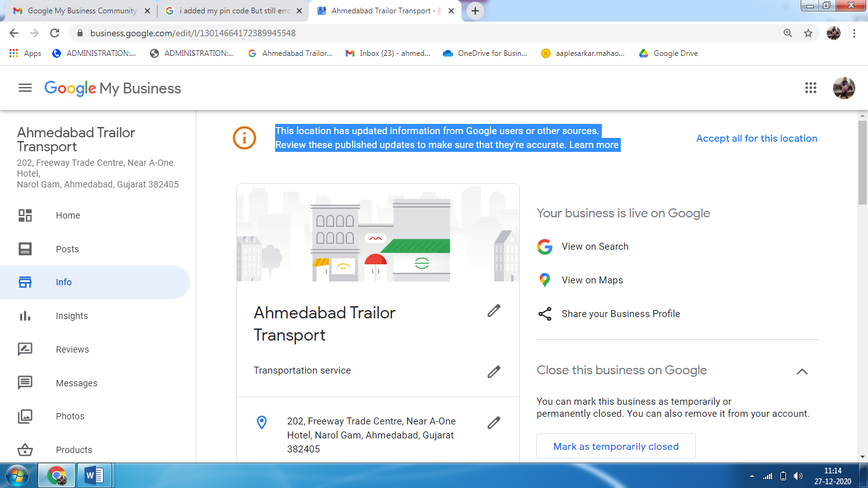Click the Google G search icon
Viewport: 868px width, 488px height.
(545, 247)
